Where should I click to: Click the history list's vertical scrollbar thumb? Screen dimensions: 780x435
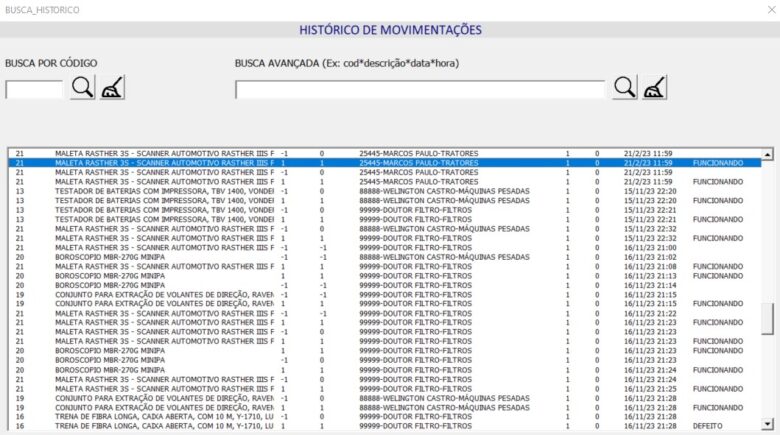(767, 320)
